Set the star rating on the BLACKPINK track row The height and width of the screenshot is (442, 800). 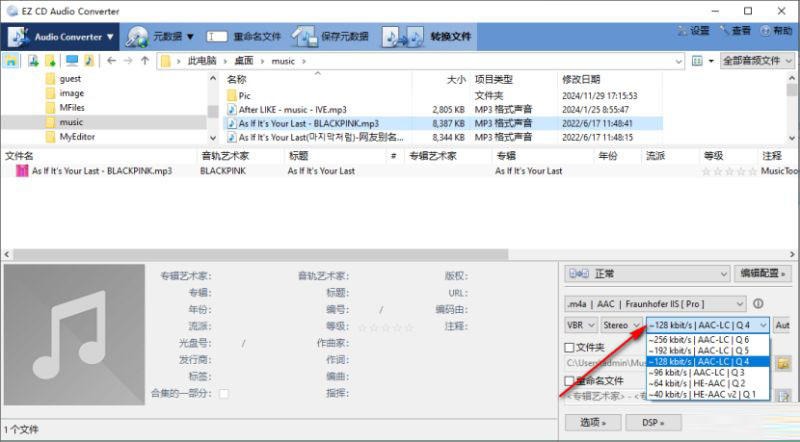730,171
